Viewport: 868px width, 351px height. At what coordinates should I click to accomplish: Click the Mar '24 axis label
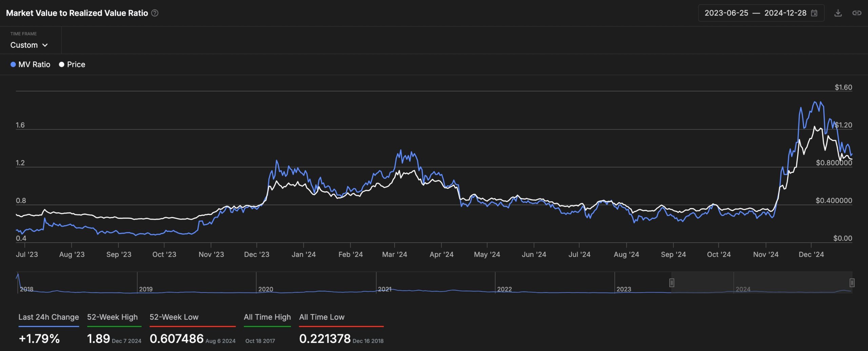coord(394,255)
